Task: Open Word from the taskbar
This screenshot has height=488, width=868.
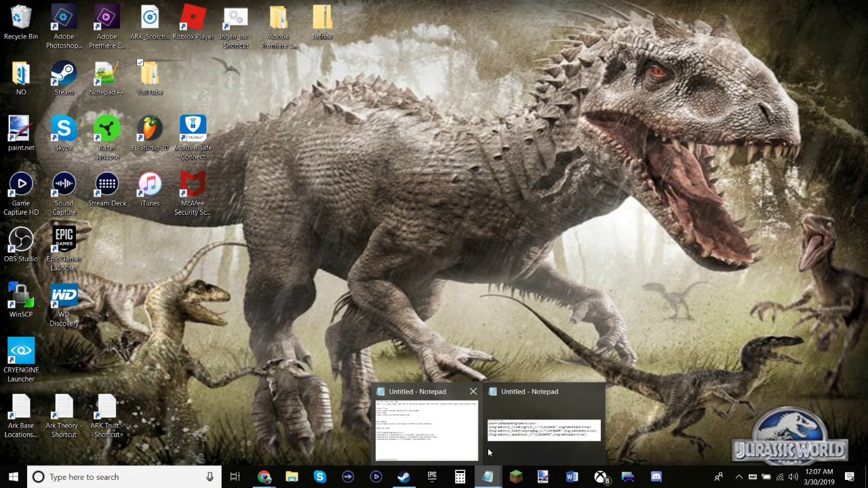Action: pyautogui.click(x=572, y=477)
